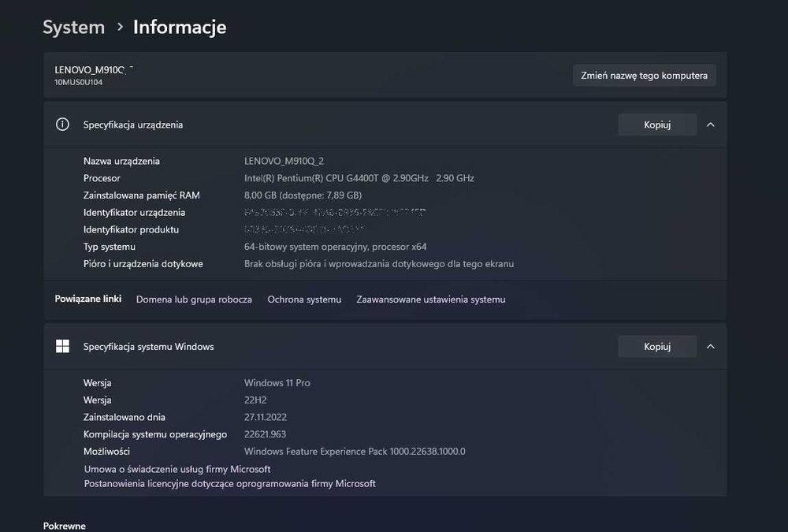Collapse the Specyfikacja systemu Windows section chevron

711,347
